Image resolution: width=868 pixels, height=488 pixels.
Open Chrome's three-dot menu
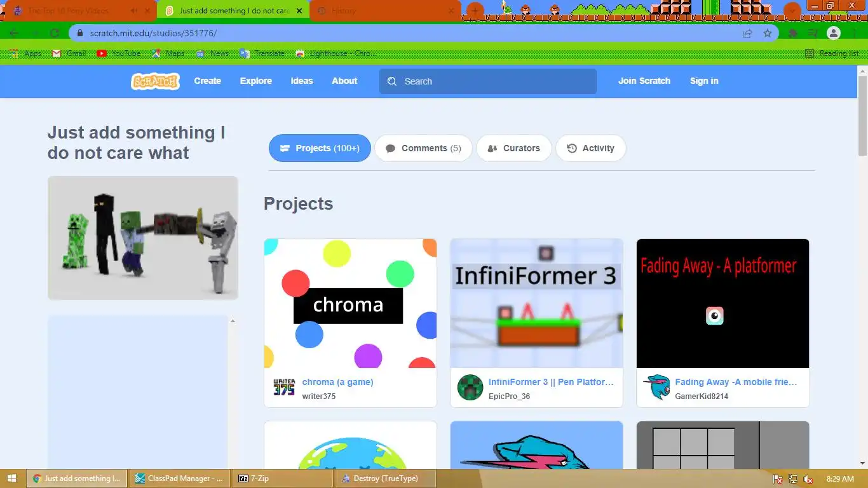tap(853, 33)
